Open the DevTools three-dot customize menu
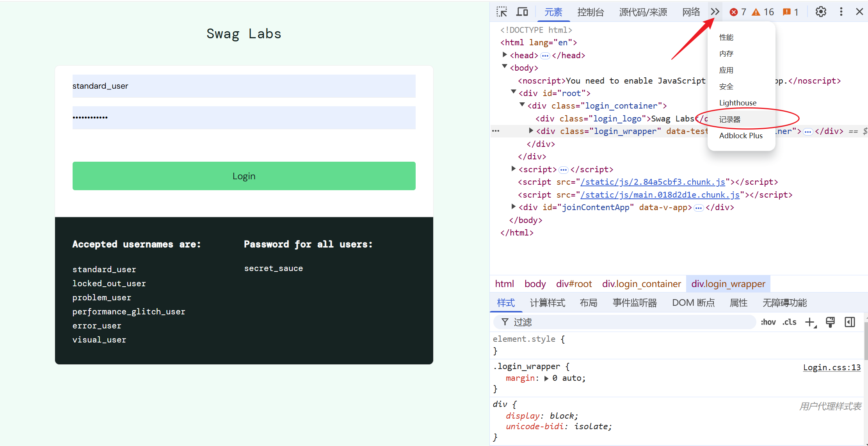This screenshot has height=446, width=868. (841, 12)
